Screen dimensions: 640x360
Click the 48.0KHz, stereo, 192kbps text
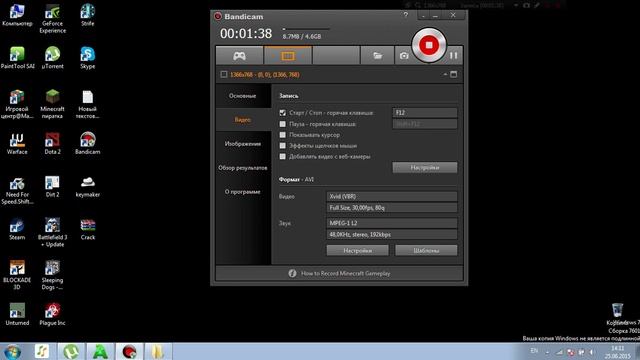tap(360, 235)
